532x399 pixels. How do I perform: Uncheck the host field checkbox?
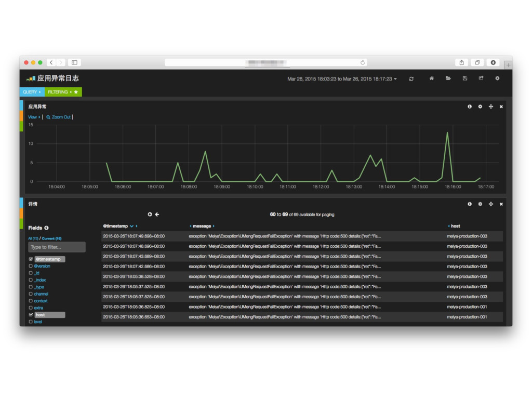click(x=31, y=315)
